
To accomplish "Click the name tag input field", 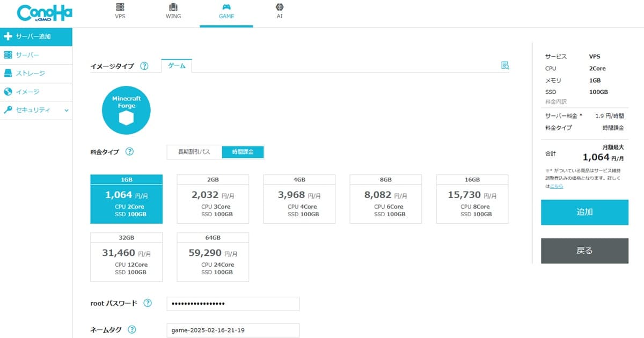I will click(233, 330).
